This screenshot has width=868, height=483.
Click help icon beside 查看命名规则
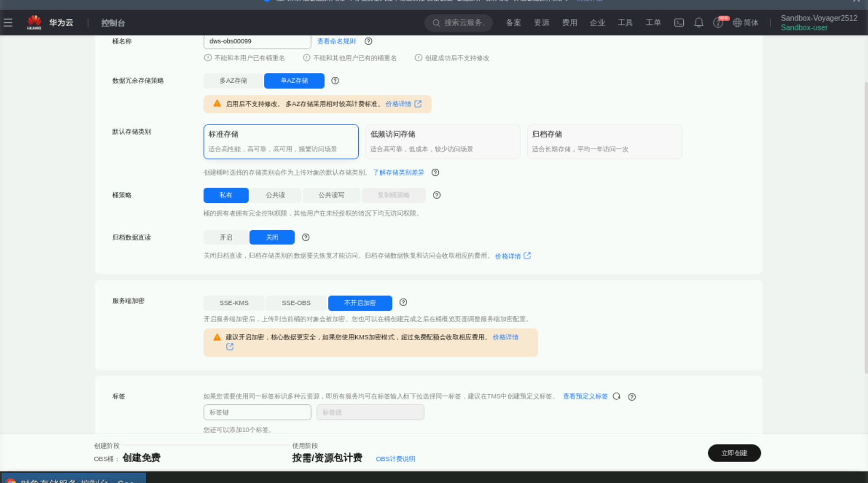tap(369, 41)
